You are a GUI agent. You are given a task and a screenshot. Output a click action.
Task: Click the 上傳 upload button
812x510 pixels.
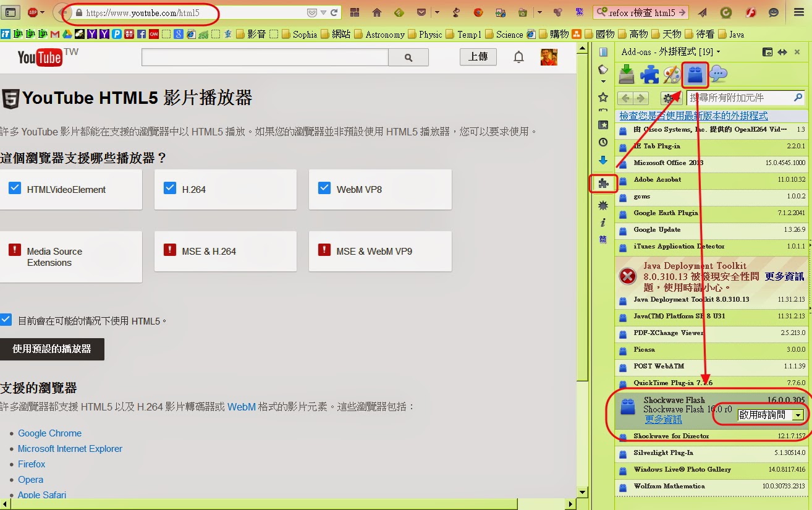pyautogui.click(x=478, y=57)
